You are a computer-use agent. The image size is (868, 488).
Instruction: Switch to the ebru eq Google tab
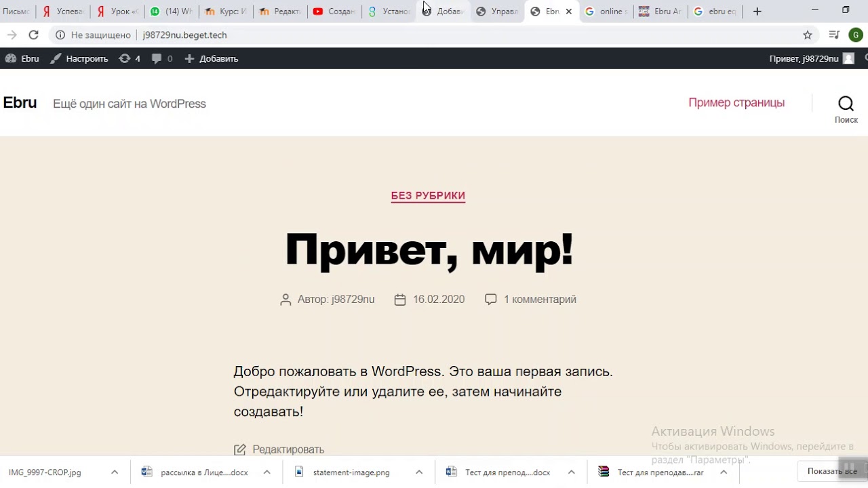pyautogui.click(x=714, y=12)
